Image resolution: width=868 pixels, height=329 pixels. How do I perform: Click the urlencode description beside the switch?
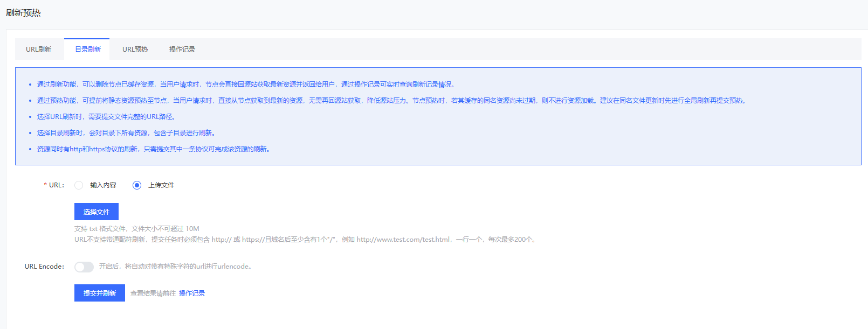(175, 267)
